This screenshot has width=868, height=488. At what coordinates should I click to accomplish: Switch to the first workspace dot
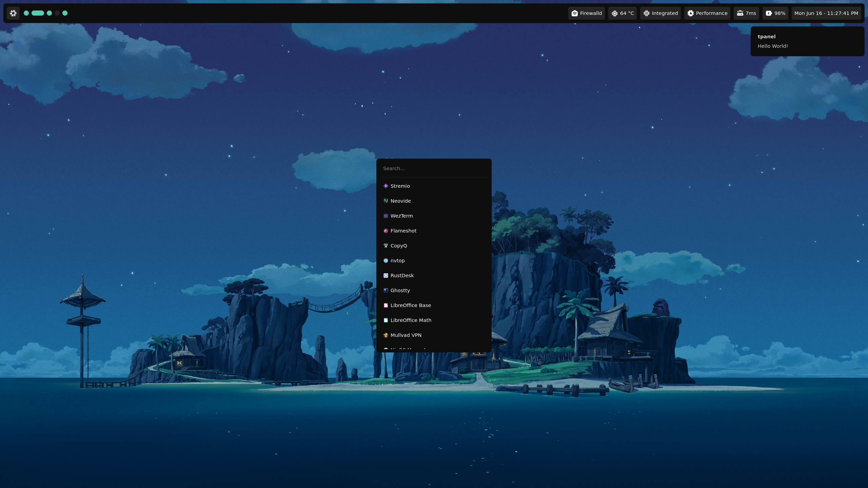click(26, 13)
